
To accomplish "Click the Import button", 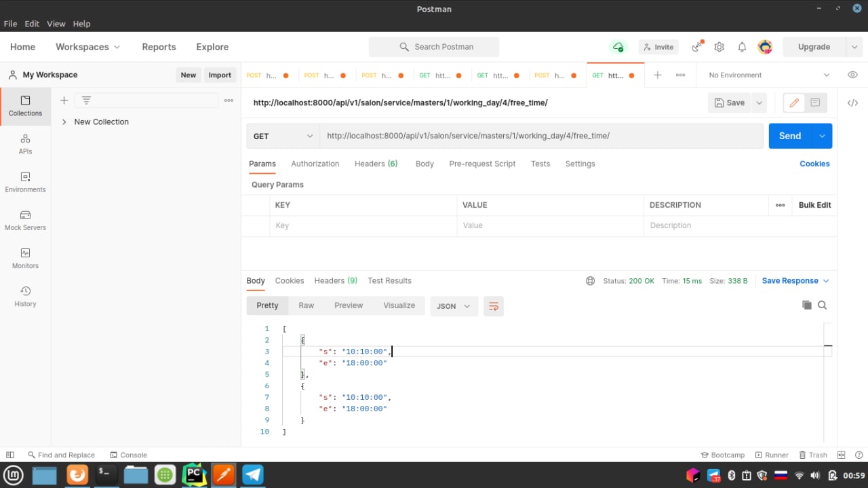I will 220,75.
